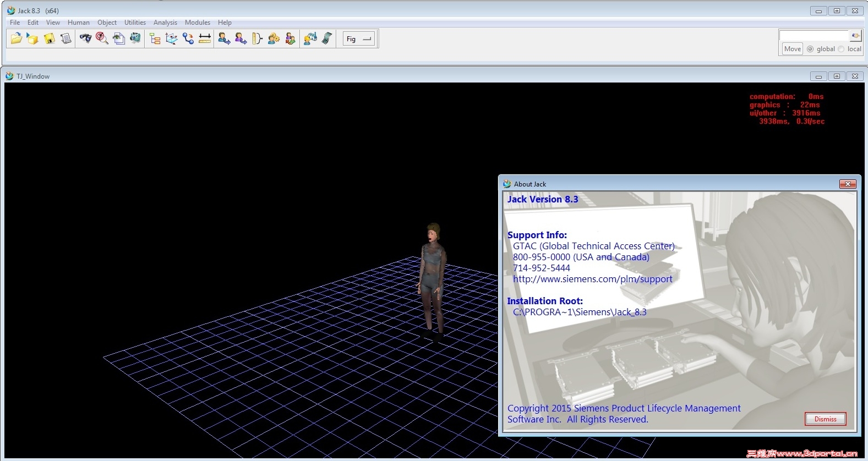Click the pointing hand pick icon
This screenshot has width=868, height=461.
pyautogui.click(x=855, y=36)
